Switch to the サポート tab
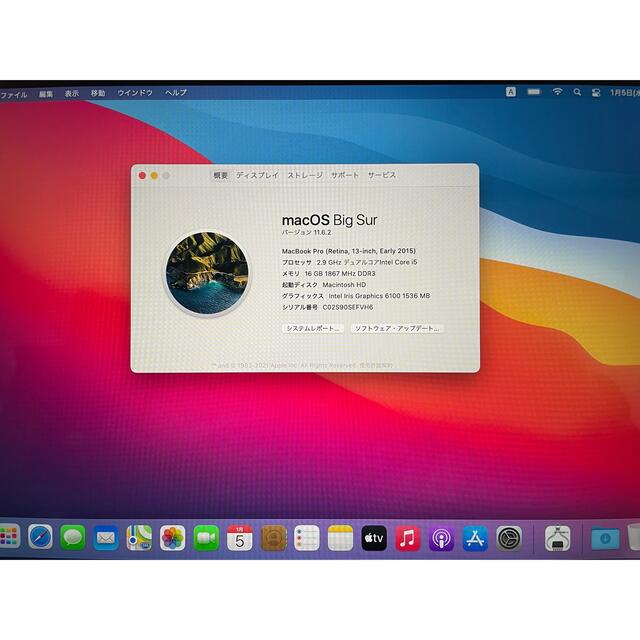Image resolution: width=640 pixels, height=640 pixels. click(x=345, y=176)
